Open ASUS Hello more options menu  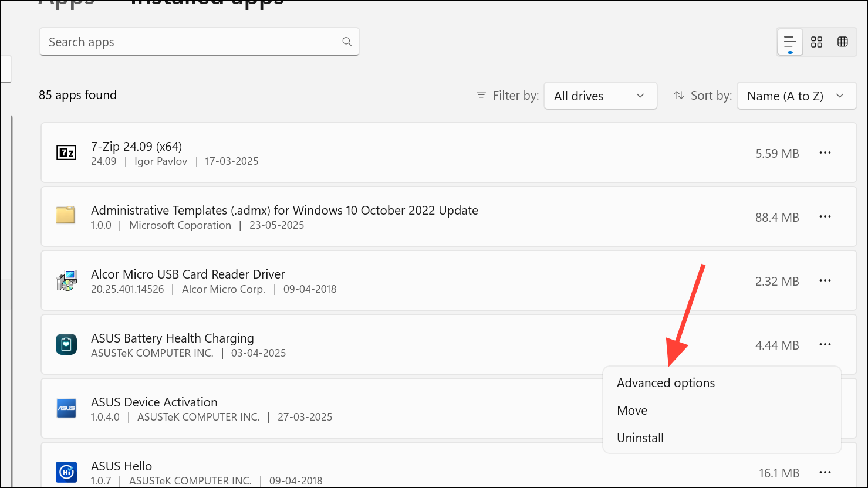(825, 472)
